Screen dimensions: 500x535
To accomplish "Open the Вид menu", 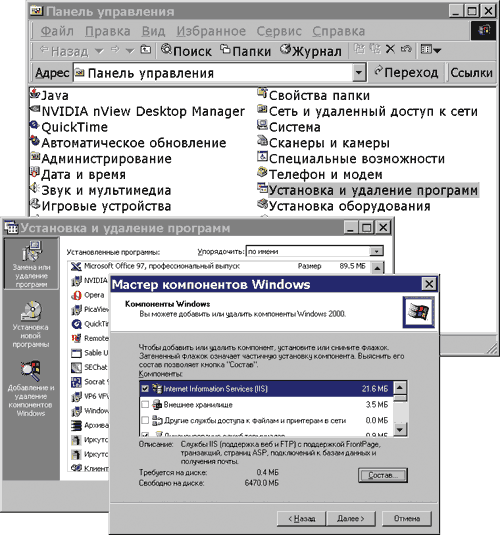I will coord(154,31).
